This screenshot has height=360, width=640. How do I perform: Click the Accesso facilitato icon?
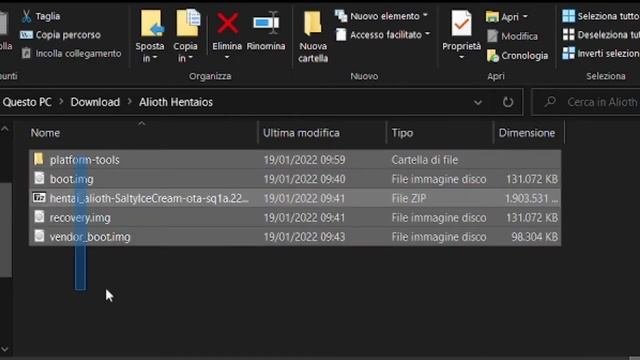point(341,35)
